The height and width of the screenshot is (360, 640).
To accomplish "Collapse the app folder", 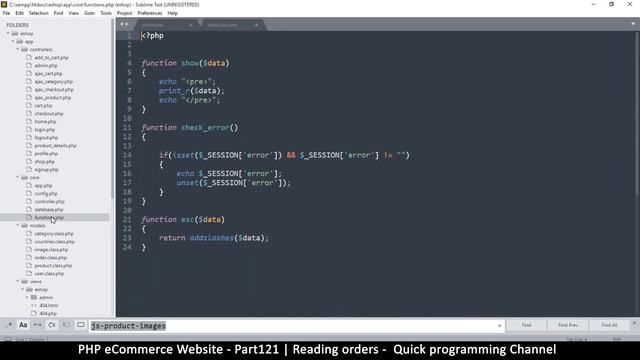I will [13, 42].
